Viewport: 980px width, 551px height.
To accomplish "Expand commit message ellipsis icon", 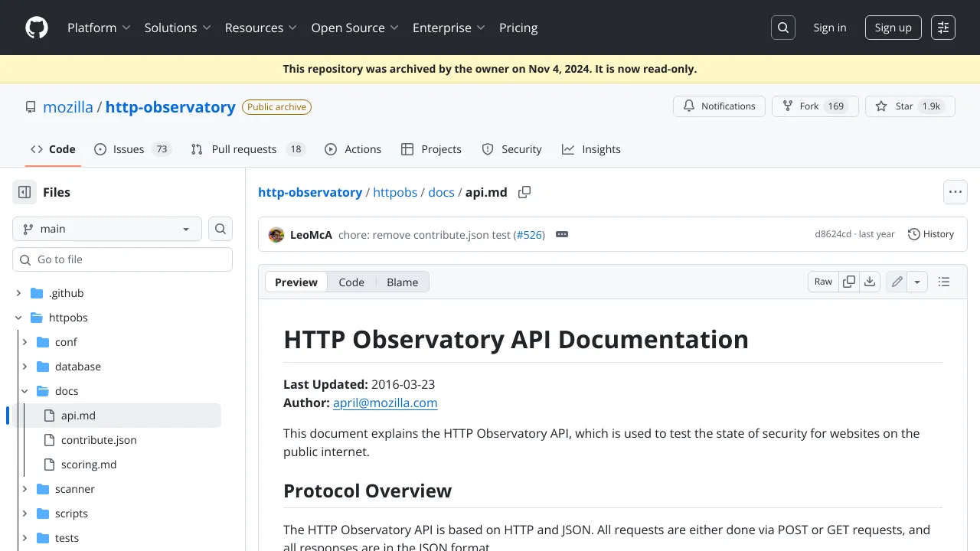I will [x=562, y=234].
